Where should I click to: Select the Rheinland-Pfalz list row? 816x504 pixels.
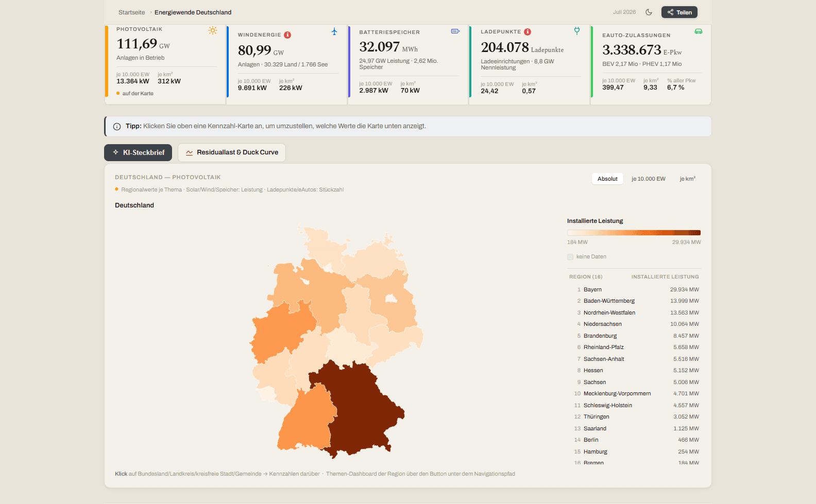pyautogui.click(x=634, y=347)
